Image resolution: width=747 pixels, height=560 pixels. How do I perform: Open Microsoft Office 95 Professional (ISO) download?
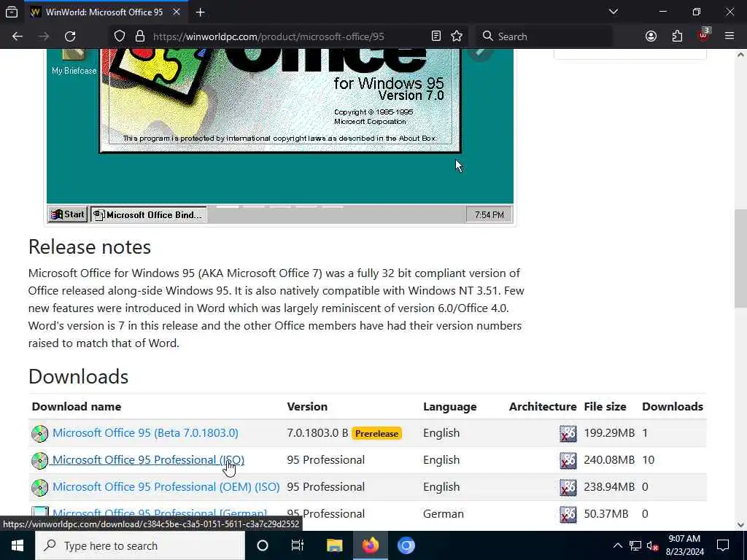[x=148, y=460]
